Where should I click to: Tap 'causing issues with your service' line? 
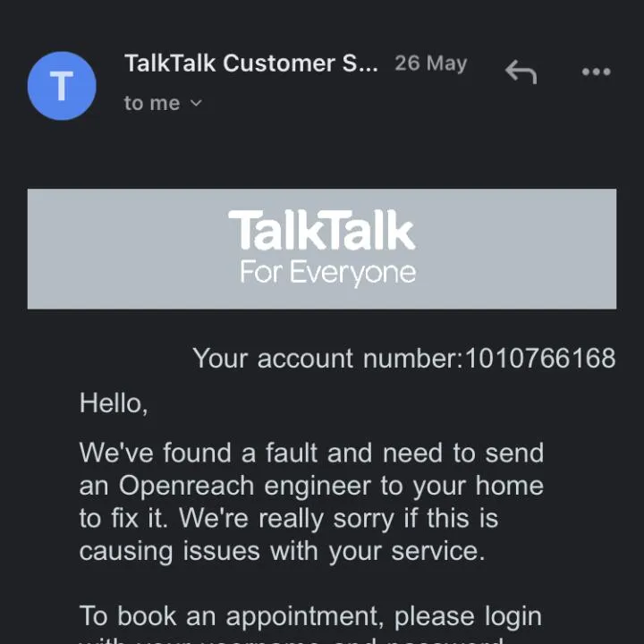282,551
